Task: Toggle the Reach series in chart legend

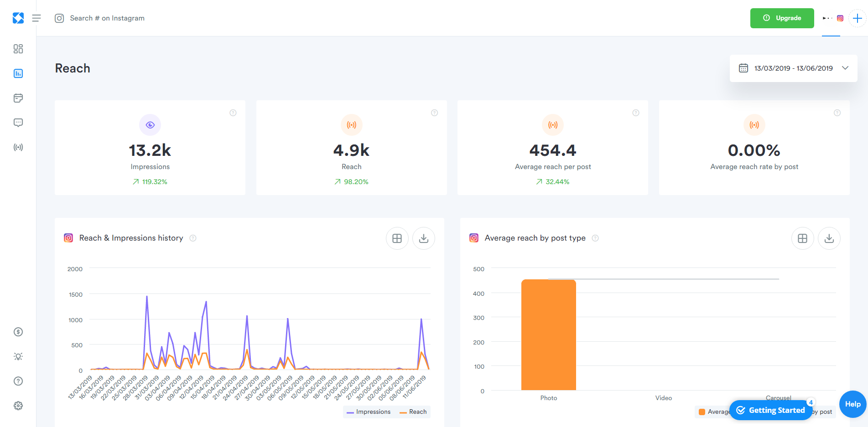Action: point(413,412)
